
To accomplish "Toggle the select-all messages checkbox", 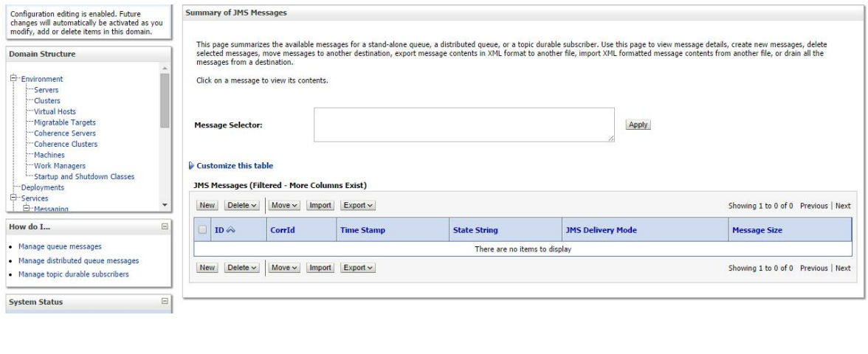I will (202, 229).
